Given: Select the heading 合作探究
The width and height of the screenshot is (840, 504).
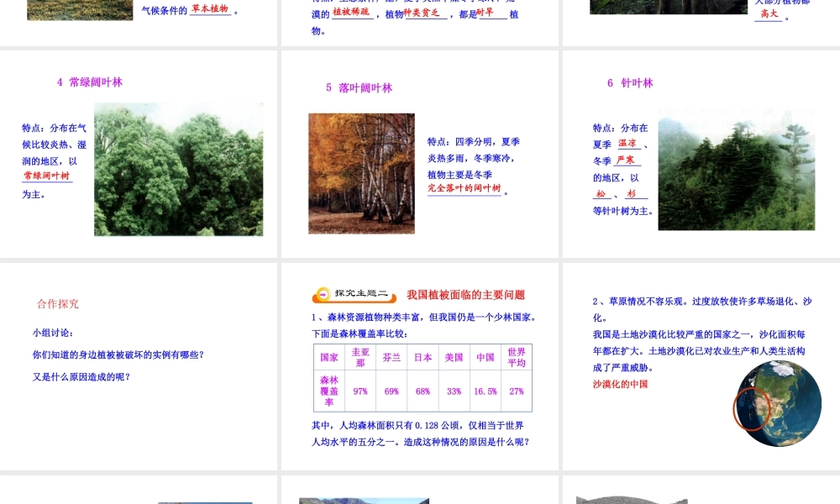Looking at the screenshot, I should (58, 304).
